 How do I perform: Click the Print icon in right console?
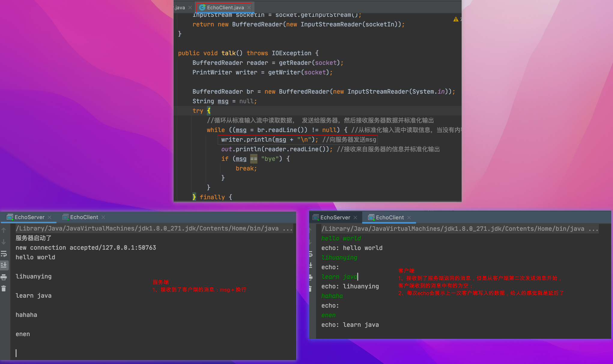[311, 277]
